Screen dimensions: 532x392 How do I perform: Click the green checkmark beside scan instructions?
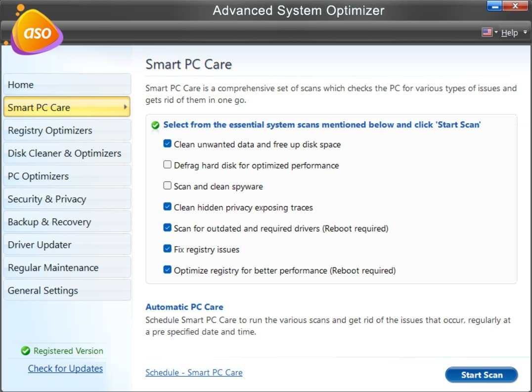click(155, 125)
